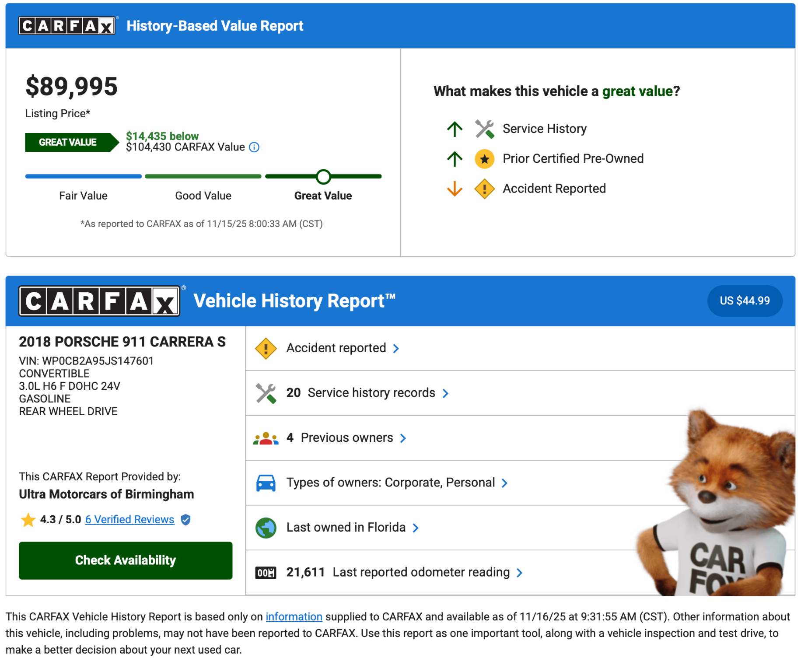
Task: Click the CARFAX Value info icon
Action: pyautogui.click(x=254, y=147)
